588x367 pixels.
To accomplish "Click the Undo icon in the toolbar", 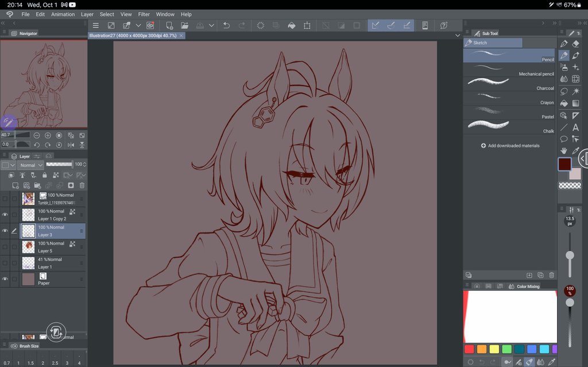I will (227, 25).
